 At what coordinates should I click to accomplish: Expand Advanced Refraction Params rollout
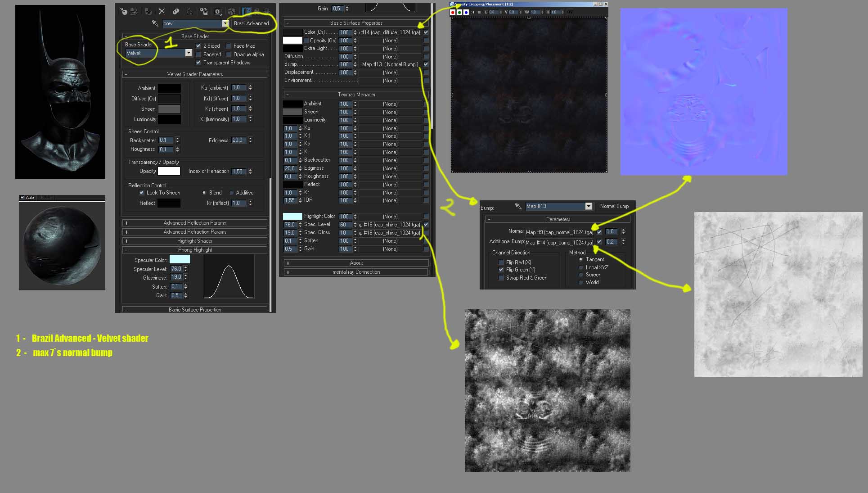[195, 232]
